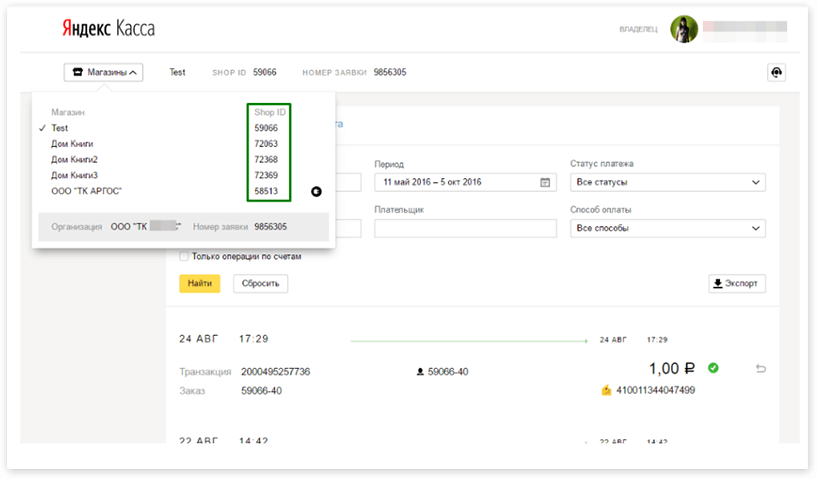Viewport: 817px width, 479px height.
Task: Click the round arrow icon beside 58513
Action: [316, 191]
